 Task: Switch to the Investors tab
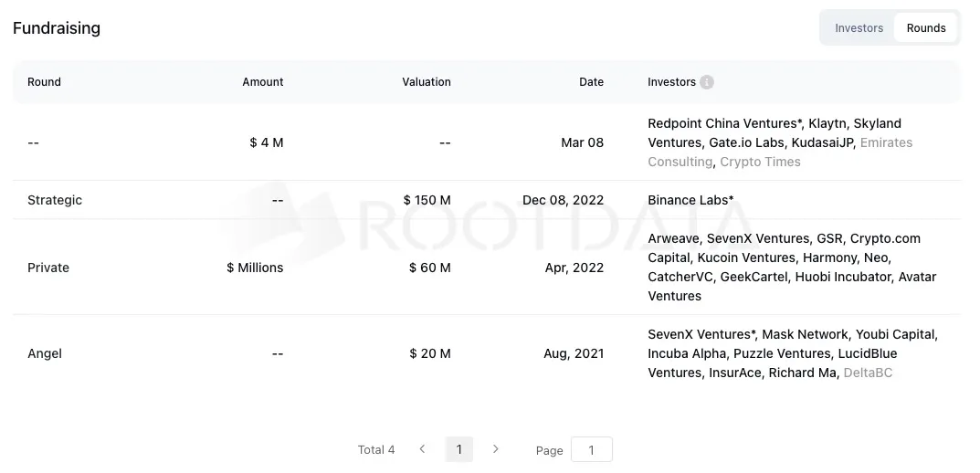pos(859,28)
